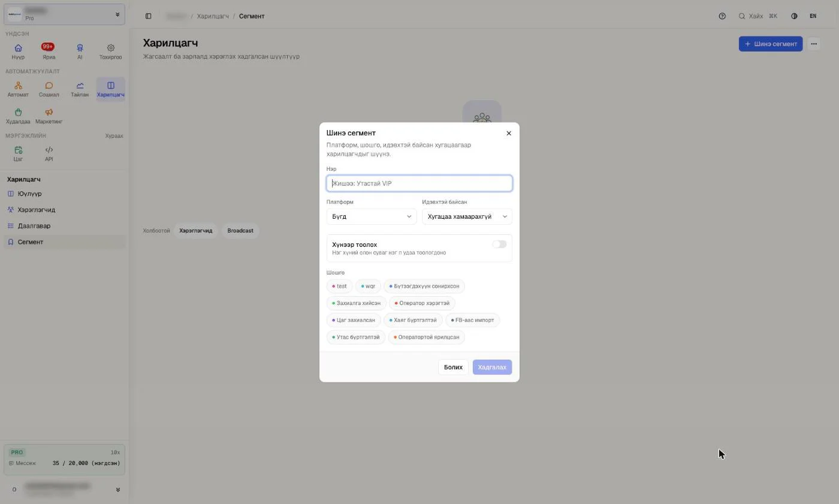Image resolution: width=839 pixels, height=504 pixels.
Task: Open the Хайх search box
Action: pos(758,16)
